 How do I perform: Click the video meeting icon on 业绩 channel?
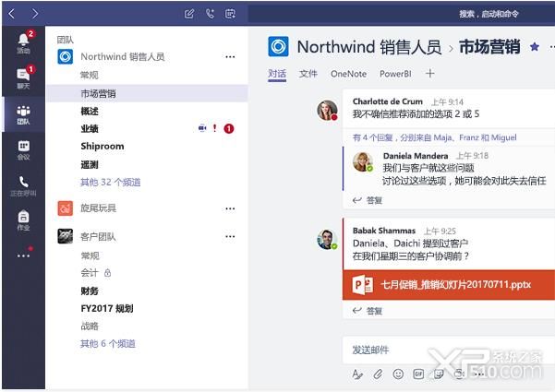pos(202,128)
